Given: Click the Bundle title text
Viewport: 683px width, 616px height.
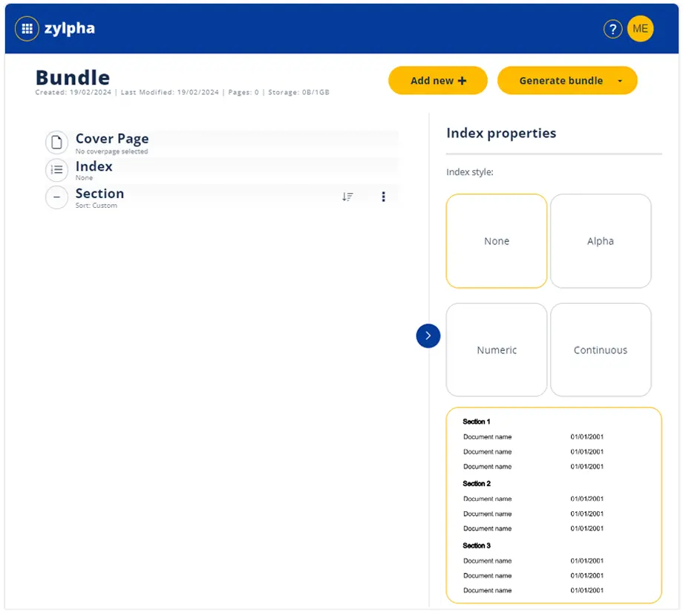Looking at the screenshot, I should pyautogui.click(x=72, y=77).
